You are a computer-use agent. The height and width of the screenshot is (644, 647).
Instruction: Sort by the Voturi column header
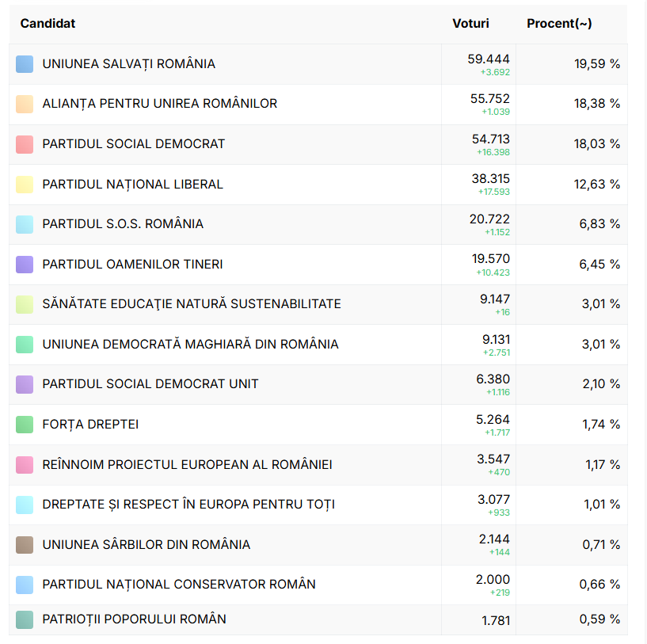tap(470, 24)
